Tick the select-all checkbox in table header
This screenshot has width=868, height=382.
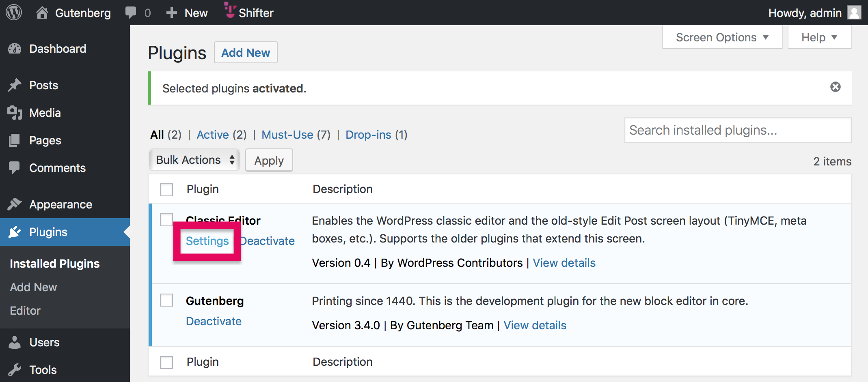pyautogui.click(x=166, y=189)
